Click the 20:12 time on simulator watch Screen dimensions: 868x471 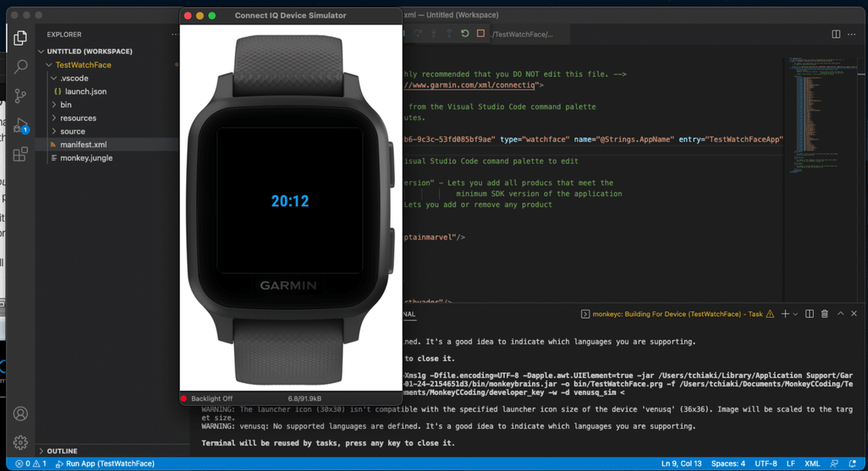tap(290, 201)
